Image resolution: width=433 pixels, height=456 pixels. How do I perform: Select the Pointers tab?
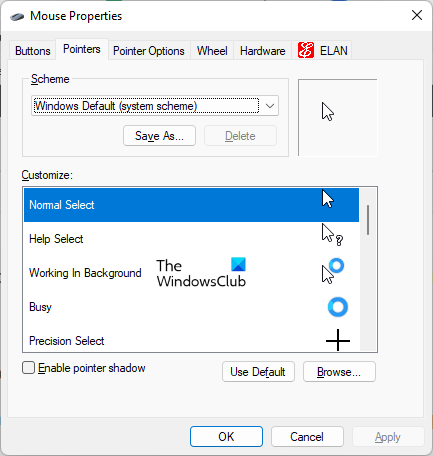pos(82,49)
